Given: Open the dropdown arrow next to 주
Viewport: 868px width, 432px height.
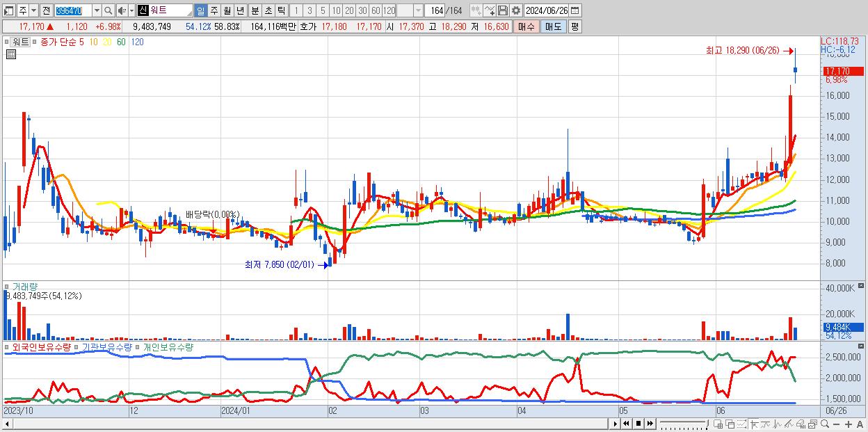Looking at the screenshot, I should click(33, 10).
